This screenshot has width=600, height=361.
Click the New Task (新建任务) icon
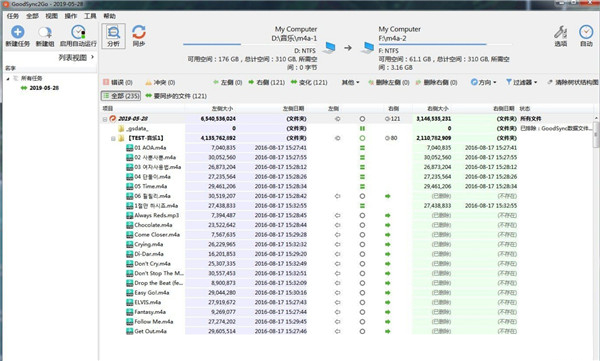click(18, 33)
